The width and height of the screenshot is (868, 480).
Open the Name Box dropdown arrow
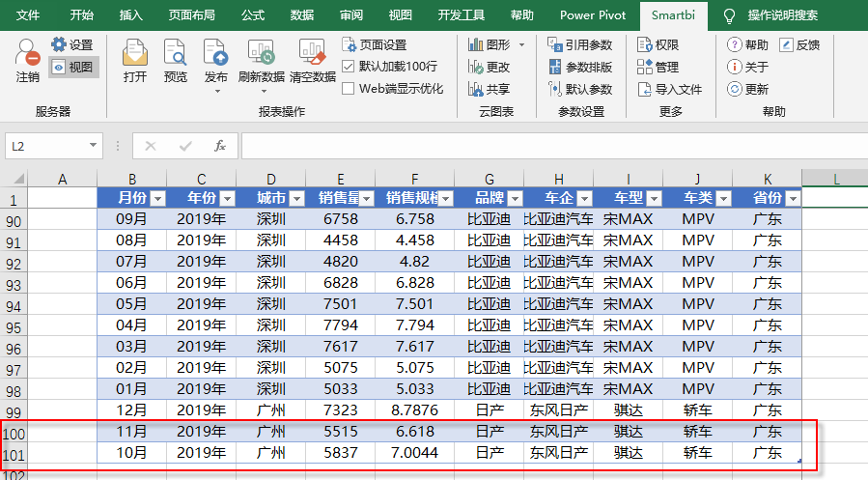point(93,146)
